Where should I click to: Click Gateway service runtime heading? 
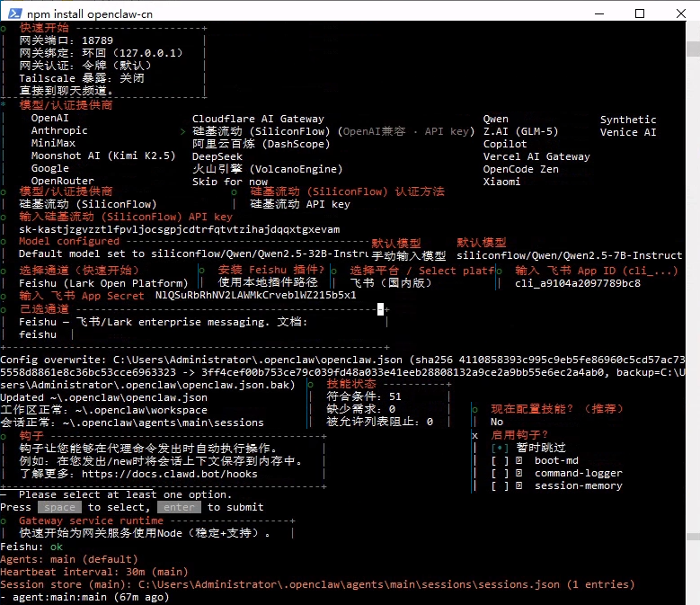click(91, 520)
